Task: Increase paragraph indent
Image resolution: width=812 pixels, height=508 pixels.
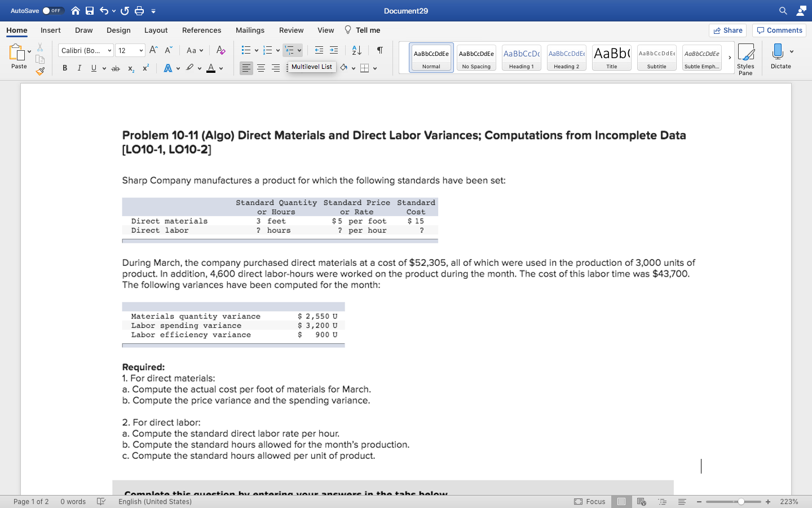Action: 334,50
